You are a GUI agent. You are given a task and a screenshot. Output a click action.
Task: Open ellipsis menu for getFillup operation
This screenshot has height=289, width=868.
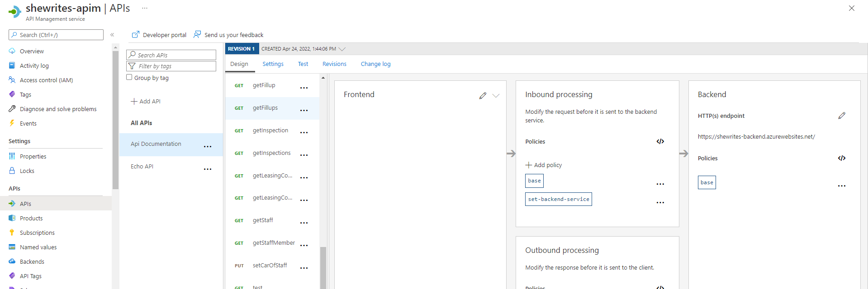tap(304, 87)
